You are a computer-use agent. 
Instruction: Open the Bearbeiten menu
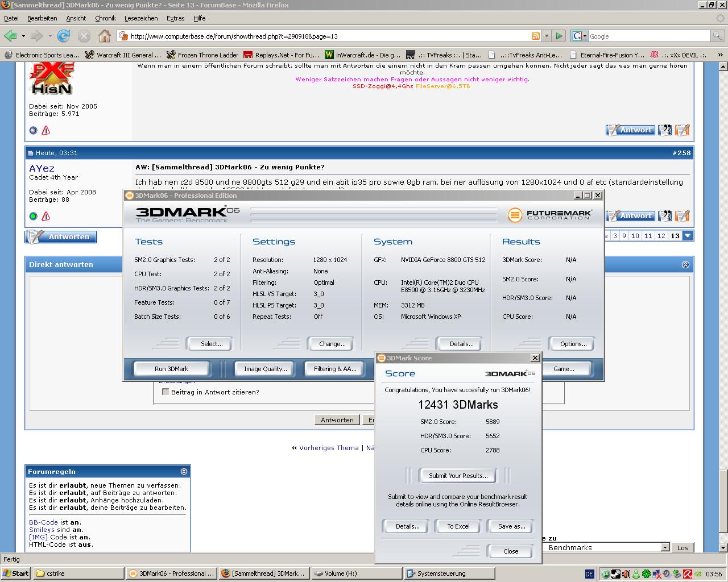42,18
